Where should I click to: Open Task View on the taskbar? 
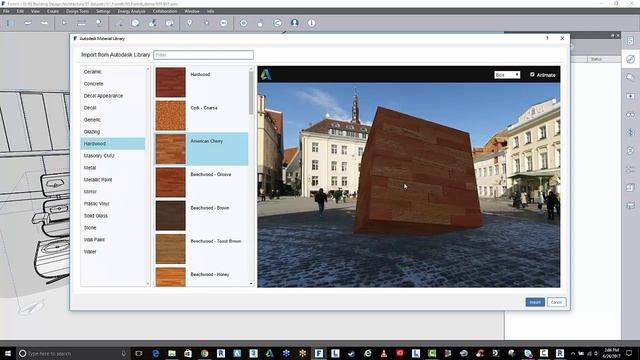(x=139, y=353)
